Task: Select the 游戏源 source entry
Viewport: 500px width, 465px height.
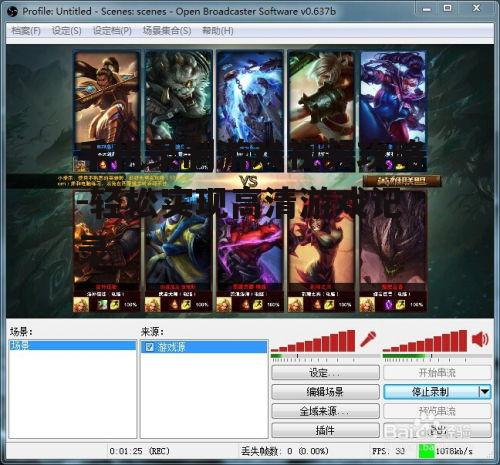Action: point(204,347)
